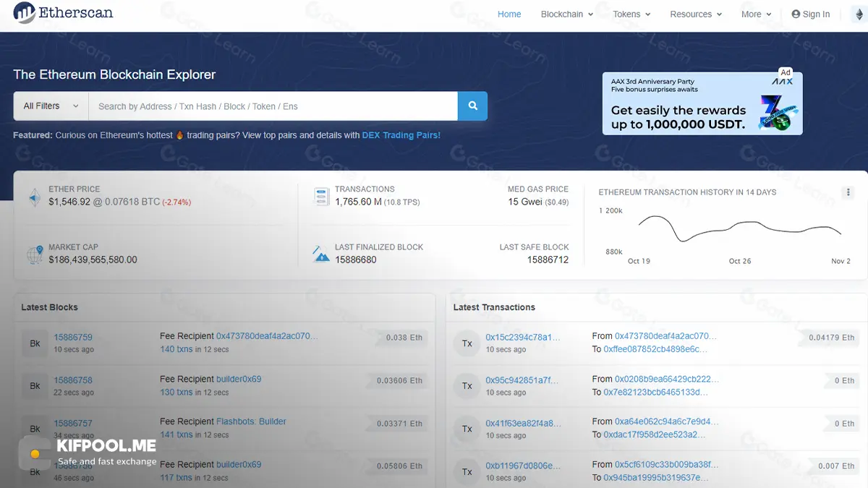Click the Tx icon for 0x41f63ea82f4a8
Viewport: 868px width, 488px height.
pyautogui.click(x=467, y=429)
